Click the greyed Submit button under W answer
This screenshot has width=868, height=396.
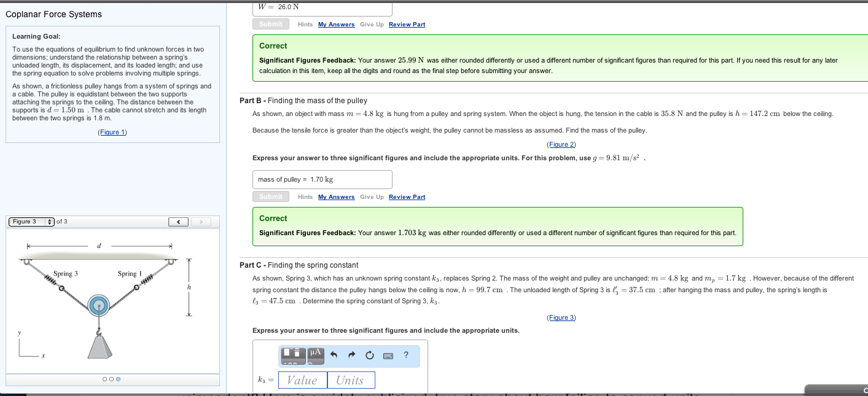(x=270, y=25)
